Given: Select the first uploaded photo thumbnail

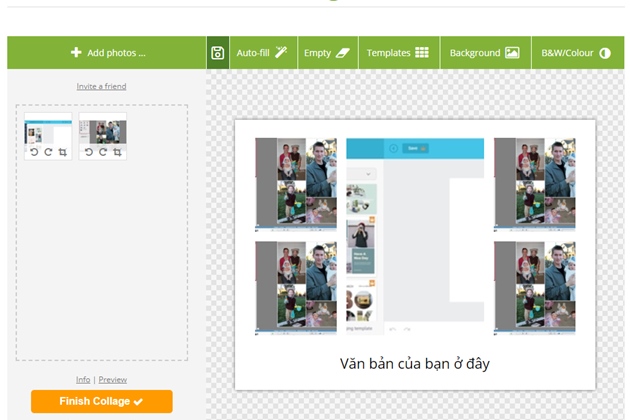Looking at the screenshot, I should [x=48, y=132].
